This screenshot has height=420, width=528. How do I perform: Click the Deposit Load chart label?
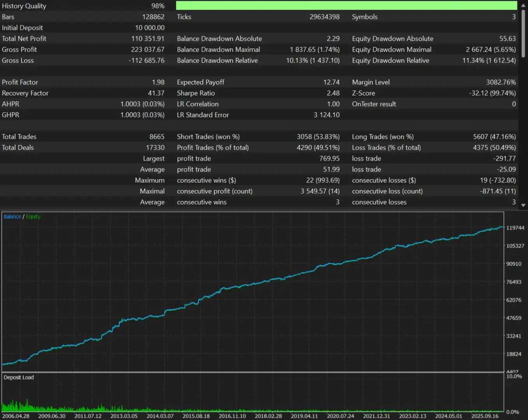click(x=19, y=377)
